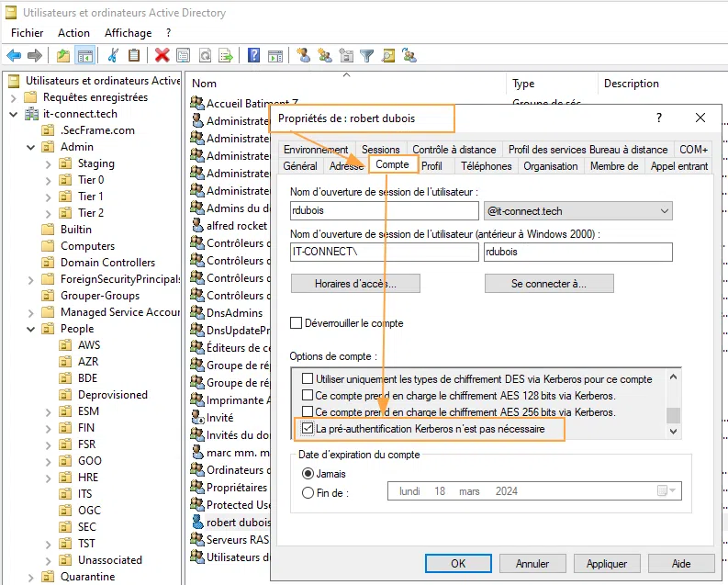This screenshot has height=585, width=728.
Task: Collapse the Admin organizational unit
Action: (x=30, y=148)
